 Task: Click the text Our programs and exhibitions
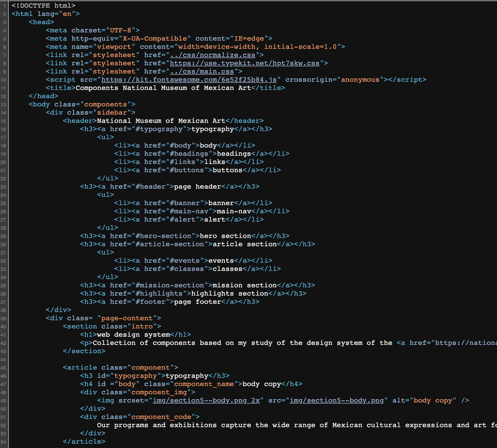pyautogui.click(x=157, y=425)
